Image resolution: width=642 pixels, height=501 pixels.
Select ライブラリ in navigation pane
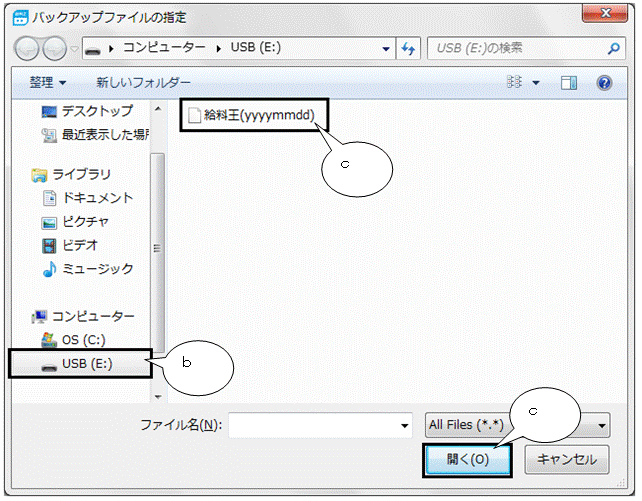pyautogui.click(x=71, y=175)
